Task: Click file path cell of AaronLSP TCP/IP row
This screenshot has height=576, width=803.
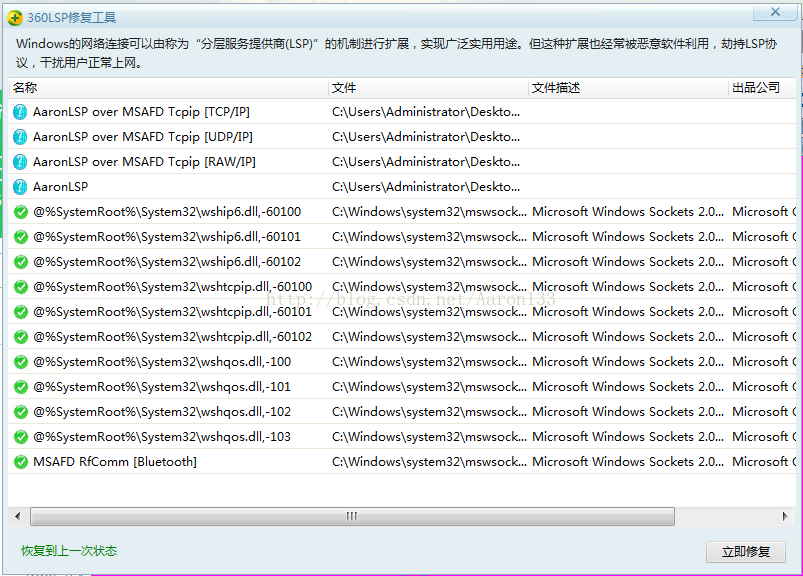Action: click(426, 112)
